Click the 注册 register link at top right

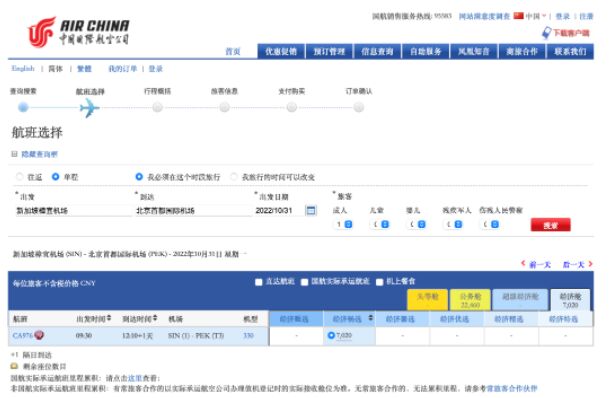click(586, 16)
